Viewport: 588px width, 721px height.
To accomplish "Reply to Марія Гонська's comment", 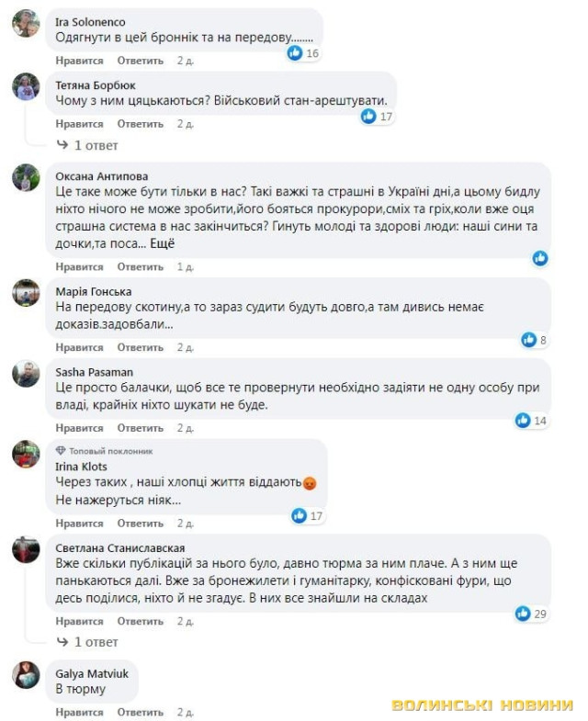I will 140,348.
